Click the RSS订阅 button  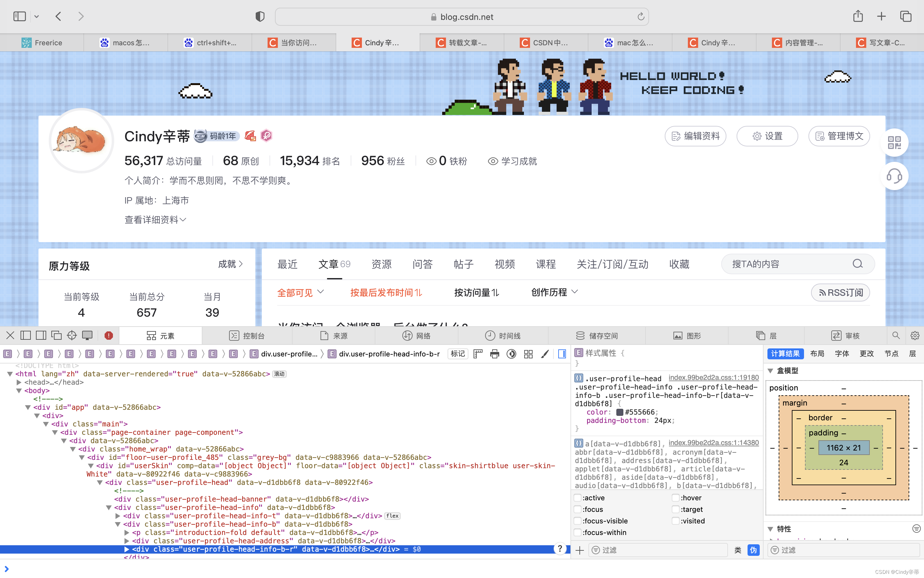tap(840, 293)
